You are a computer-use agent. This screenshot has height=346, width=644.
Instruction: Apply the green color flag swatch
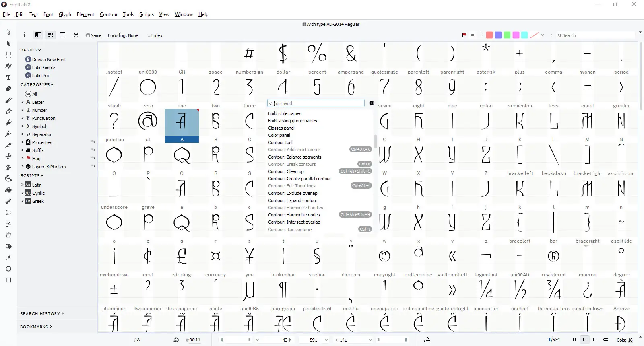[x=507, y=35]
